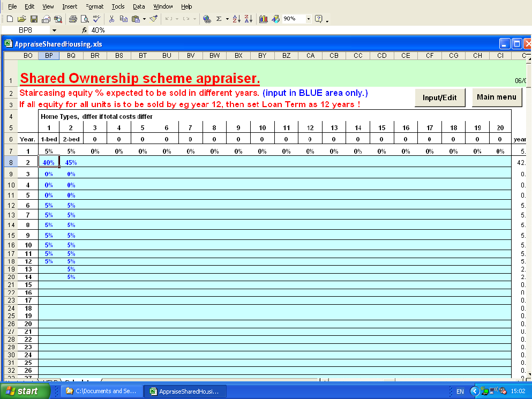Image resolution: width=532 pixels, height=399 pixels.
Task: Expand the Redo history dropdown arrow
Action: coord(194,19)
